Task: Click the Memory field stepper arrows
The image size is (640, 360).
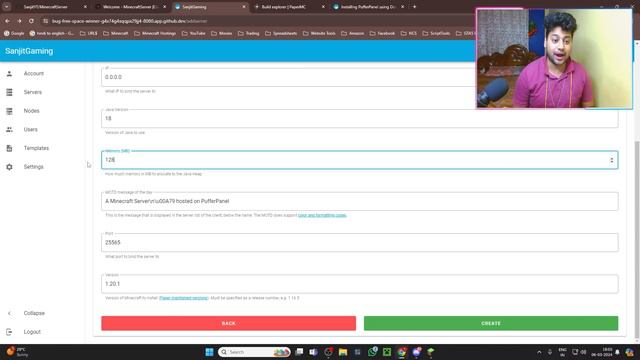Action: [611, 160]
